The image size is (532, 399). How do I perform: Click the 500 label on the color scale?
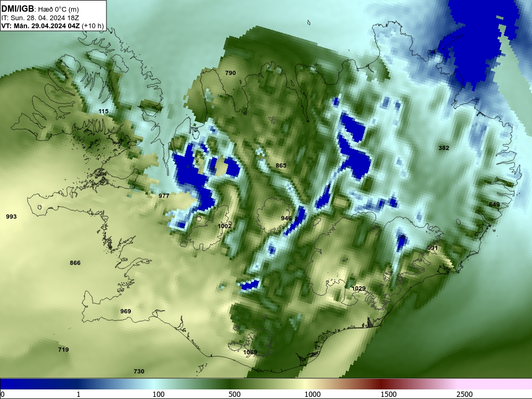[235, 394]
